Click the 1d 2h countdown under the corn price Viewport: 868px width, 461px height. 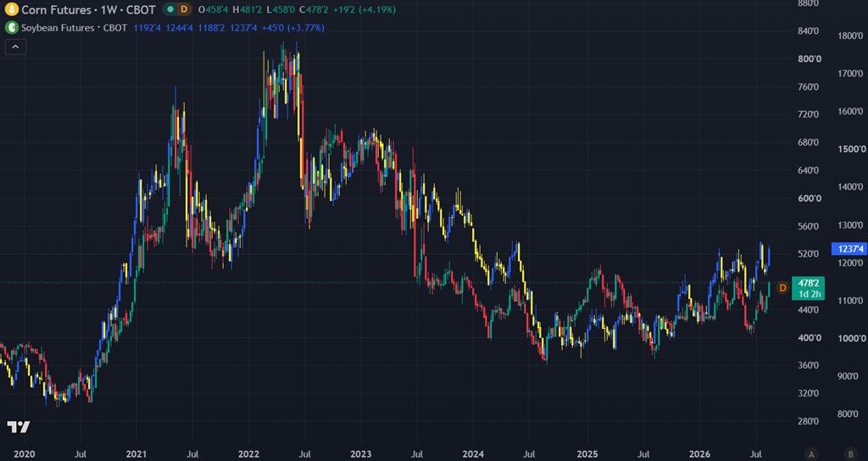coord(808,293)
